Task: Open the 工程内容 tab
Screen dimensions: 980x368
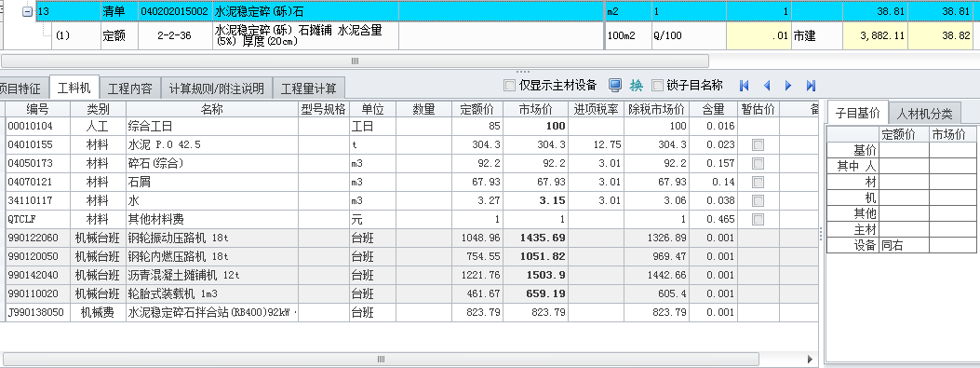Action: [x=129, y=89]
